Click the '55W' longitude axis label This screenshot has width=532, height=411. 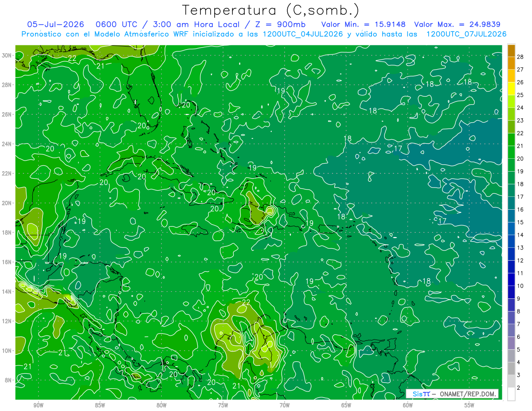pyautogui.click(x=469, y=406)
